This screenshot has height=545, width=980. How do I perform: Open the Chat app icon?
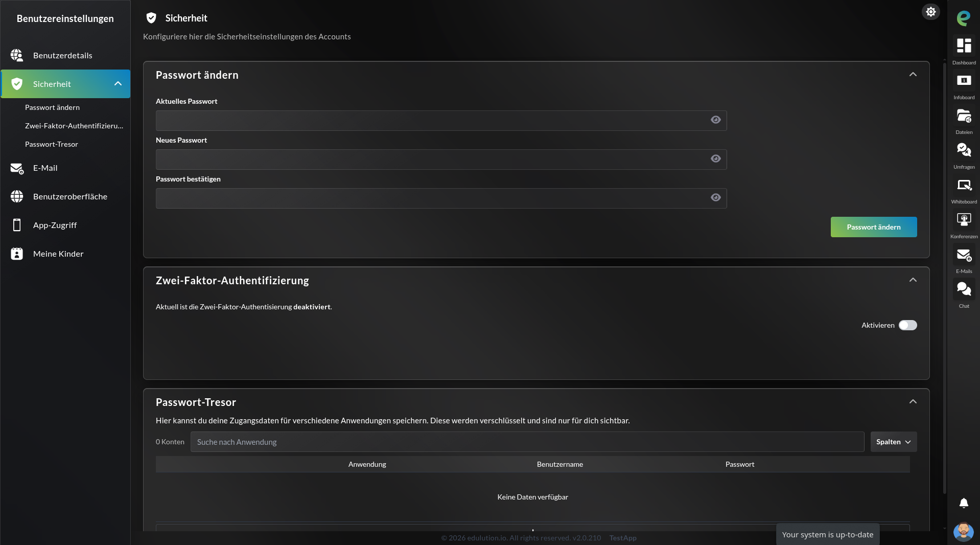[964, 289]
